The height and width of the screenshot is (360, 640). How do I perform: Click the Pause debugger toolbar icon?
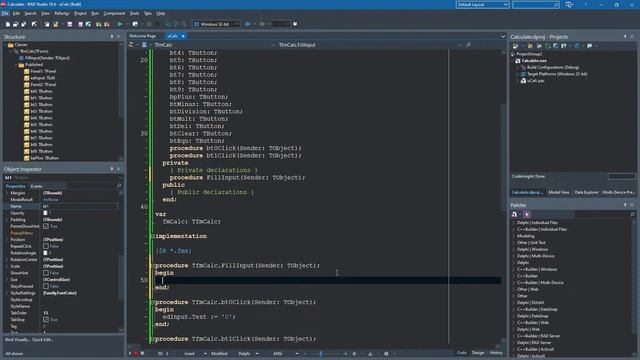(x=149, y=24)
